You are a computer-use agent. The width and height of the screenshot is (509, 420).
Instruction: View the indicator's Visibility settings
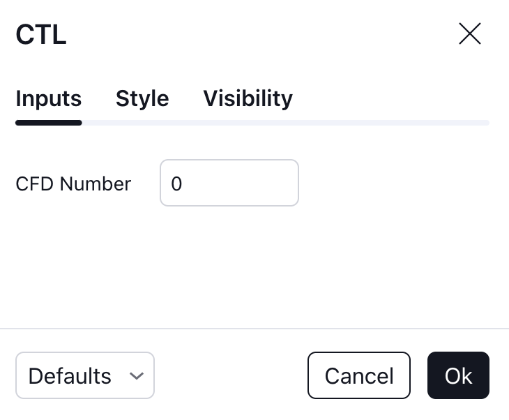[248, 98]
